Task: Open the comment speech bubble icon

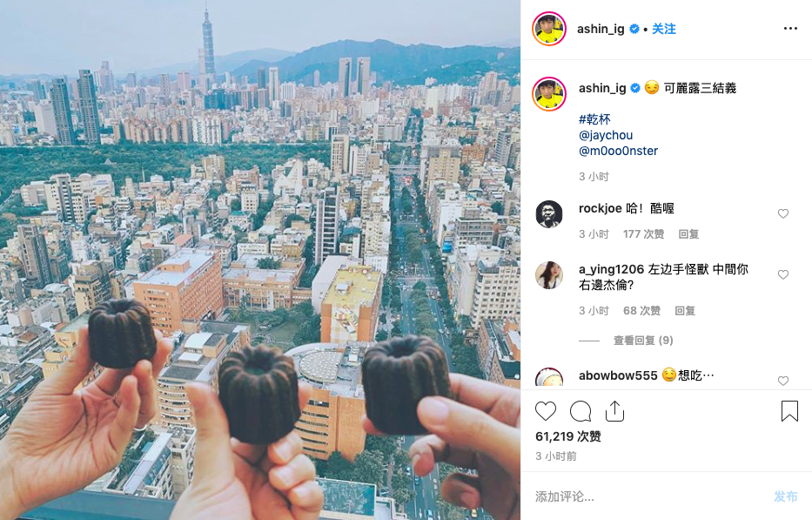Action: 580,411
